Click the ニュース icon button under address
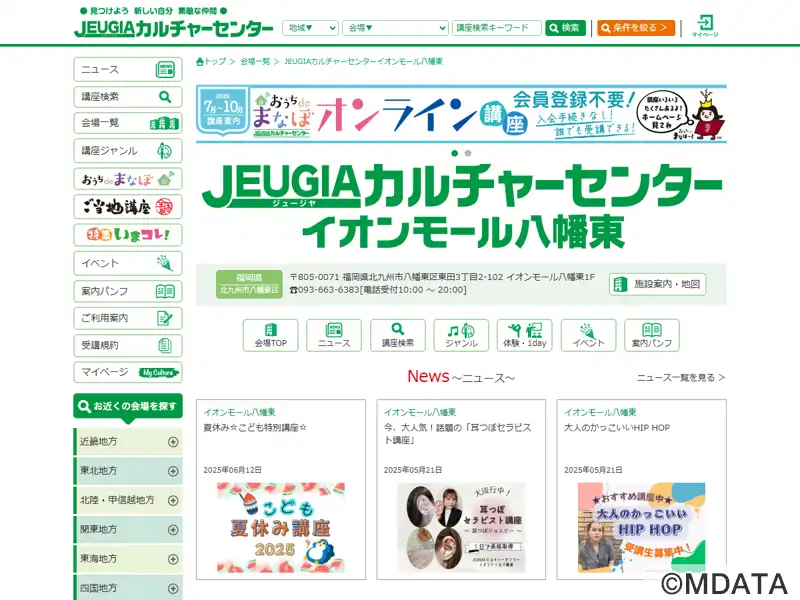The image size is (800, 600). click(334, 335)
